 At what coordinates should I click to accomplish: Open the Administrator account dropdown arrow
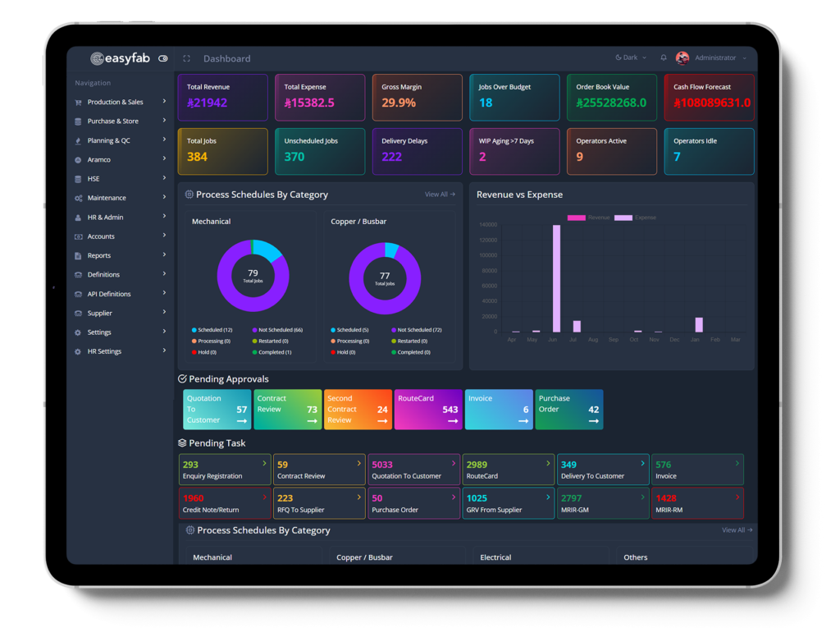[745, 58]
